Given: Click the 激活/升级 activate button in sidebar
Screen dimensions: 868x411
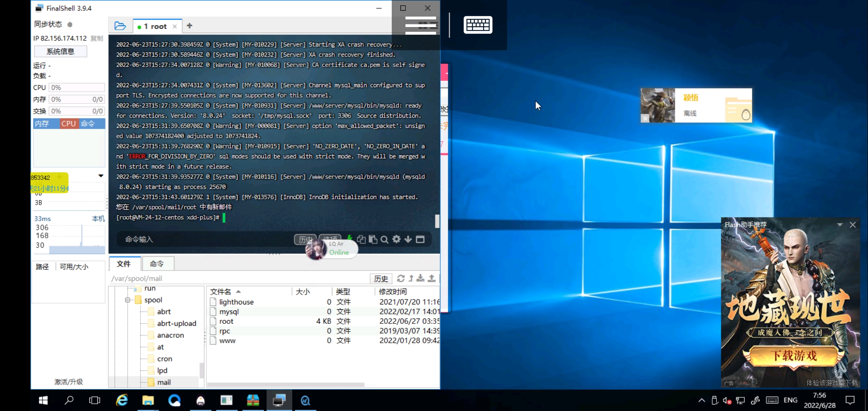Looking at the screenshot, I should 68,382.
